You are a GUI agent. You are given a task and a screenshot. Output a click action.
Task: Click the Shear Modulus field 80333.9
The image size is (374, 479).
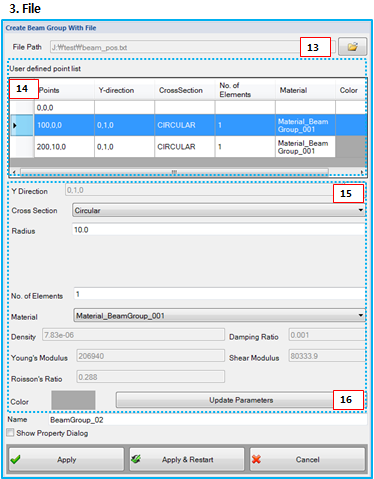pos(327,356)
